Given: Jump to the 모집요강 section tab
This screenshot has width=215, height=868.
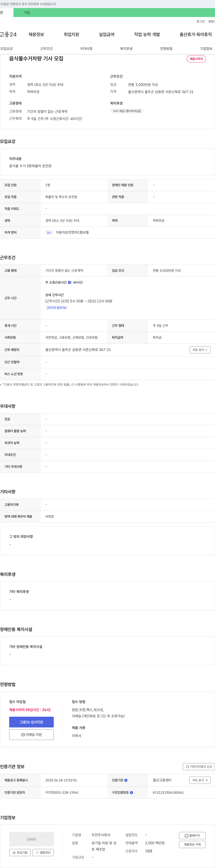Looking at the screenshot, I should click(6, 49).
